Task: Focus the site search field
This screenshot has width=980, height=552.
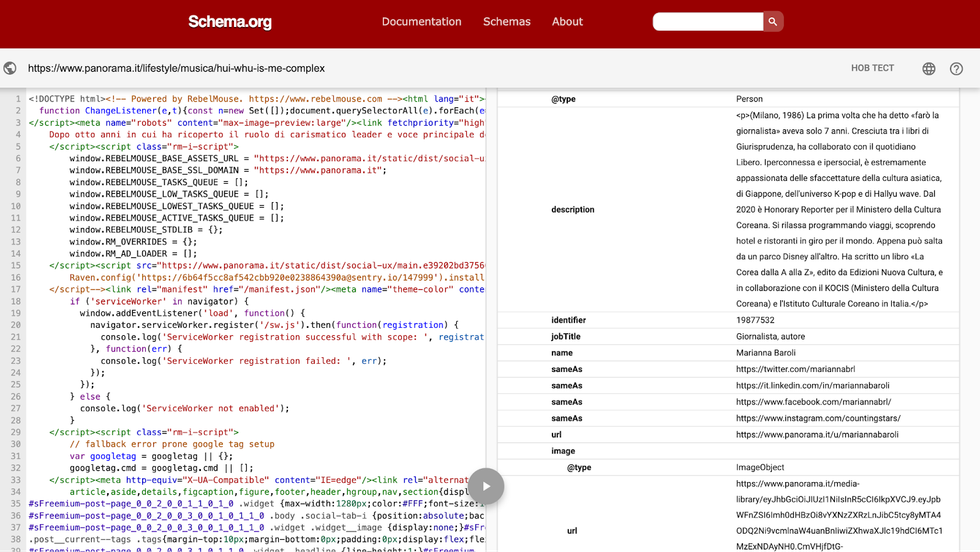Action: pyautogui.click(x=708, y=21)
